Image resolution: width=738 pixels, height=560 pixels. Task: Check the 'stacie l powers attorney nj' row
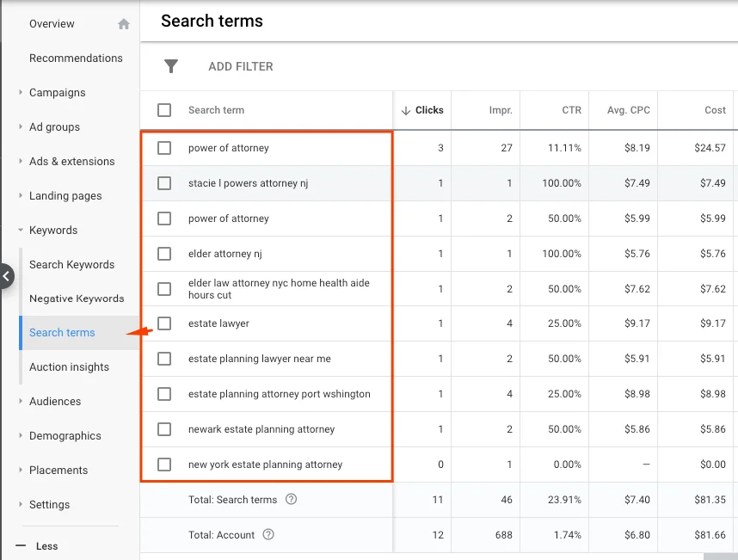[164, 183]
